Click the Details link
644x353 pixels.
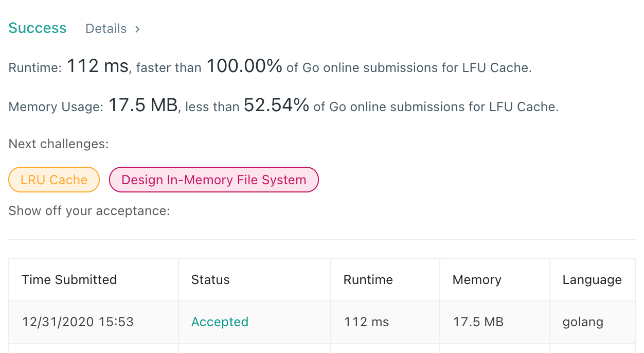pos(106,29)
